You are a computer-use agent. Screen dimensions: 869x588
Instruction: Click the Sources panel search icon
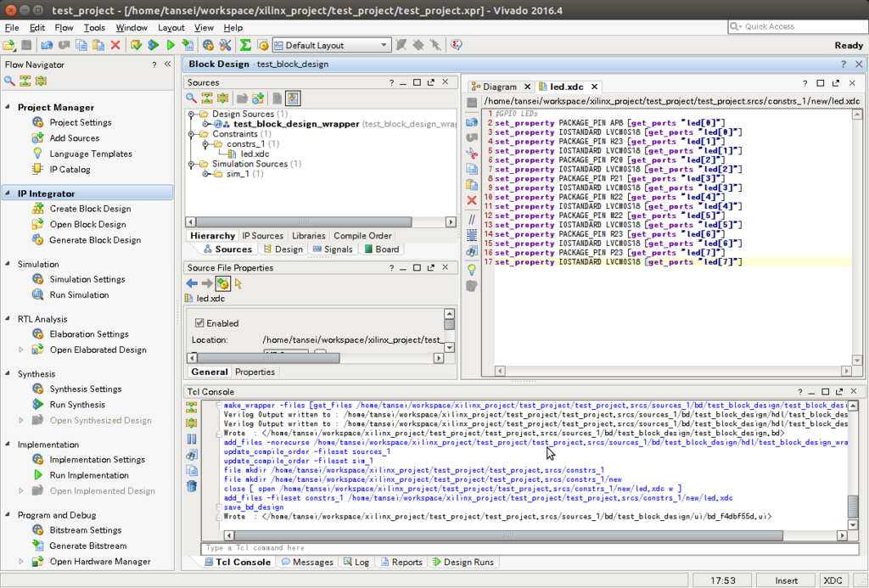[191, 98]
